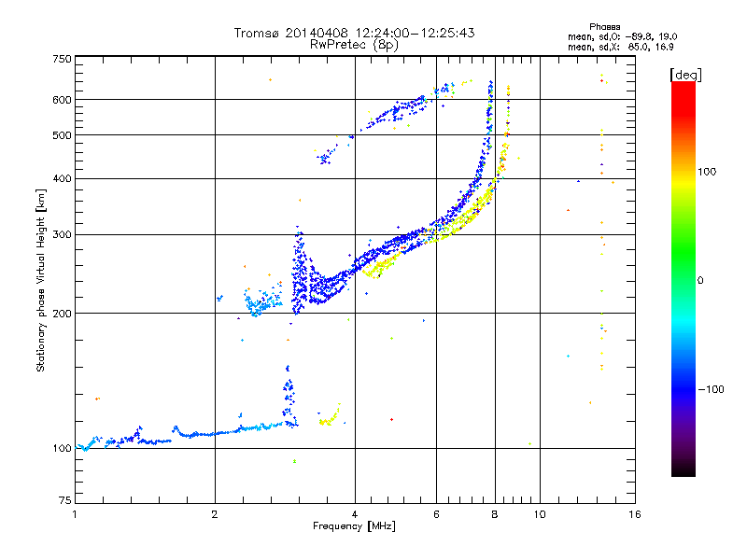
Task: Click the colorbar tick label "-100"
Action: [x=711, y=389]
